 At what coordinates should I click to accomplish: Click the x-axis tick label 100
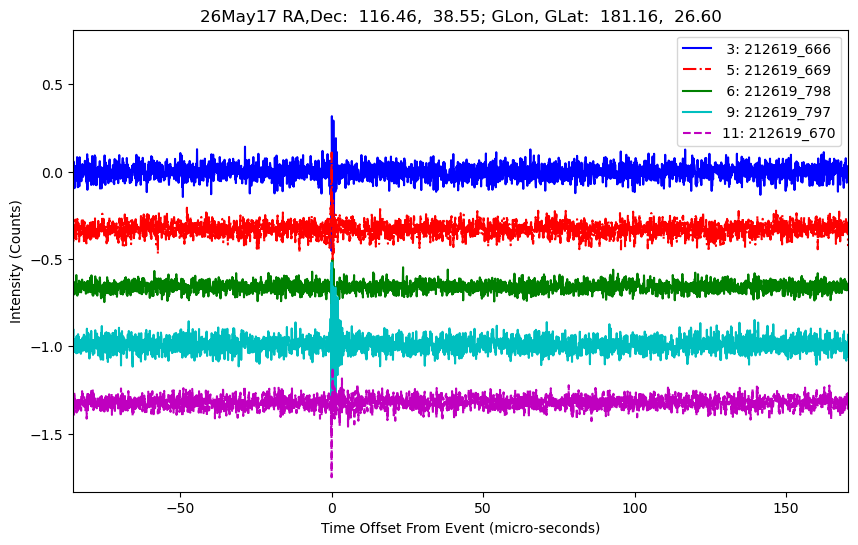coord(635,508)
